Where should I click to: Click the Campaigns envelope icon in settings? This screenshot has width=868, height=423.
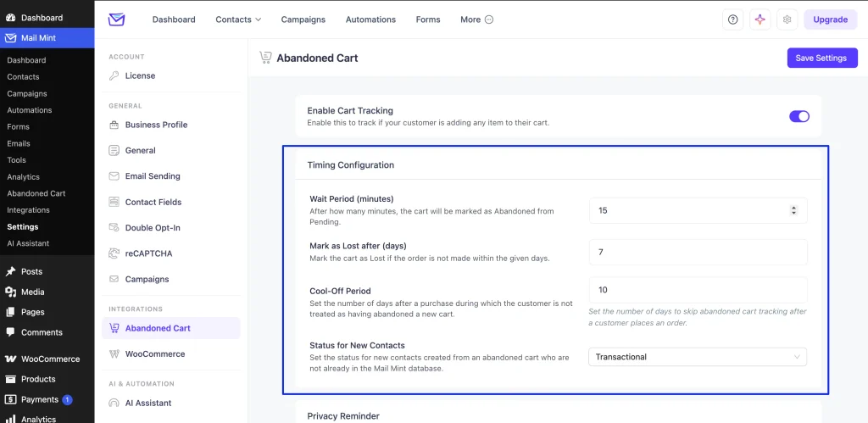point(114,279)
